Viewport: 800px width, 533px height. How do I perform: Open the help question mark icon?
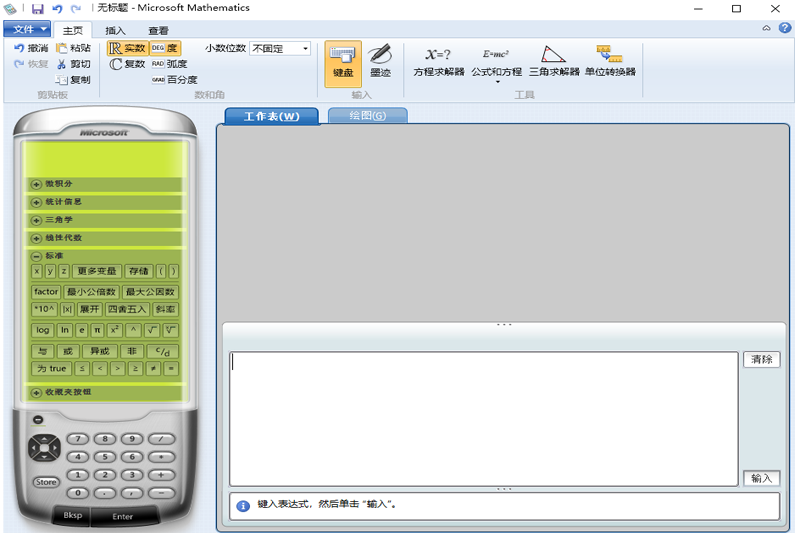(x=785, y=28)
